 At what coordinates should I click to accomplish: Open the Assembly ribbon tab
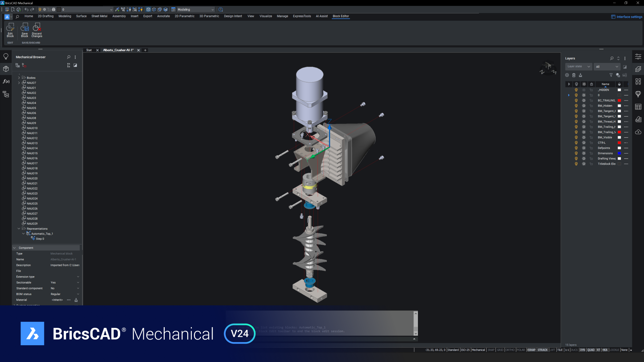pos(119,16)
